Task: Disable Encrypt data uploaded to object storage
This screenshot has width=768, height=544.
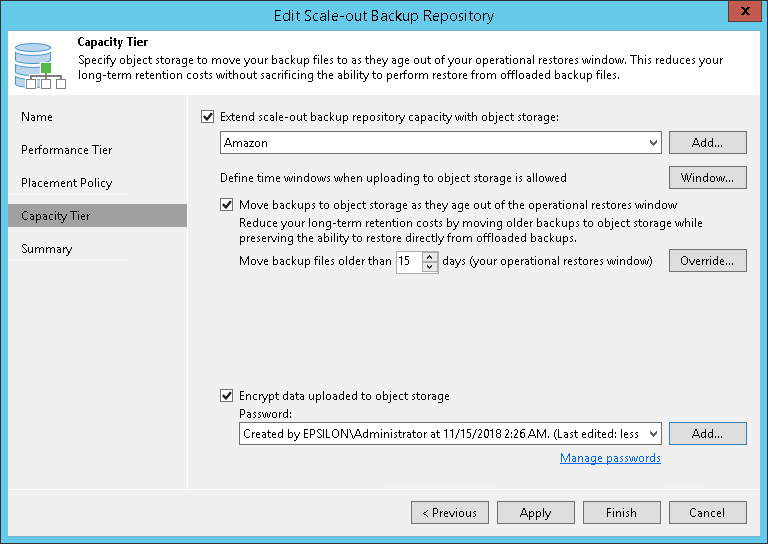Action: pyautogui.click(x=227, y=396)
